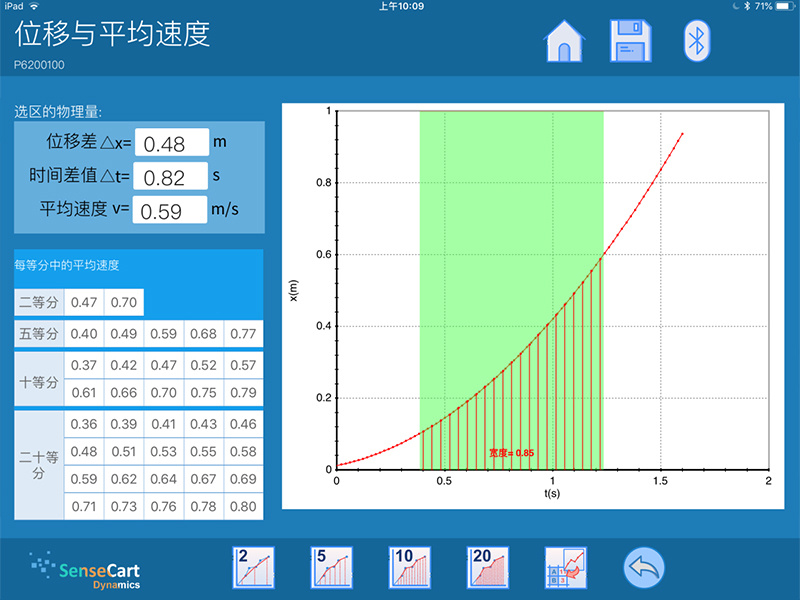This screenshot has width=800, height=600.
Task: Select the 0.80 cell in 二十等分 table
Action: (x=243, y=507)
